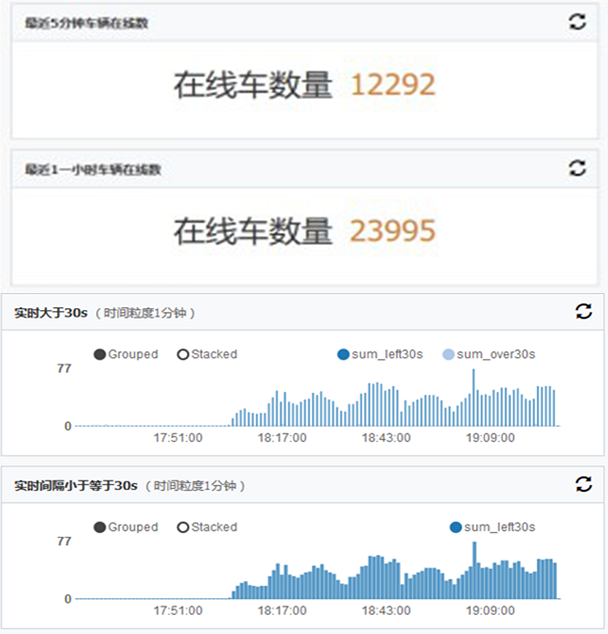This screenshot has width=608, height=634.
Task: Click the online vehicle count 12292
Action: [x=393, y=85]
